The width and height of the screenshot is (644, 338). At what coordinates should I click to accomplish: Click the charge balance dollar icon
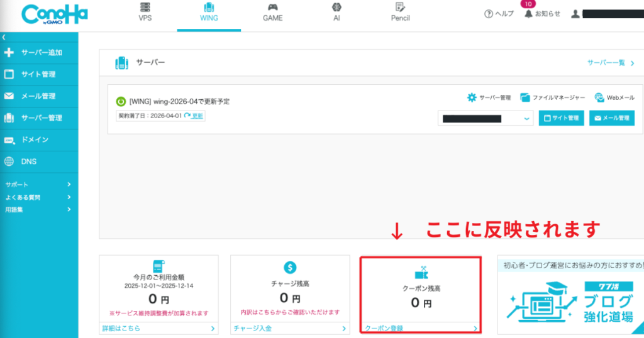290,268
